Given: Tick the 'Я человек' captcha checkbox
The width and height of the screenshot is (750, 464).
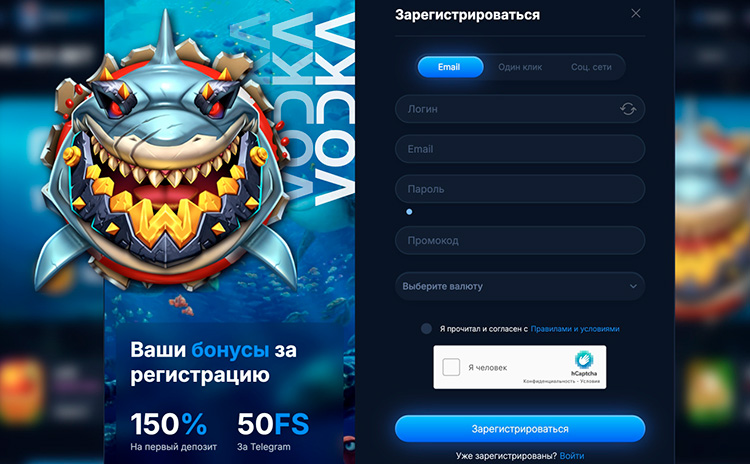Looking at the screenshot, I should tap(451, 367).
